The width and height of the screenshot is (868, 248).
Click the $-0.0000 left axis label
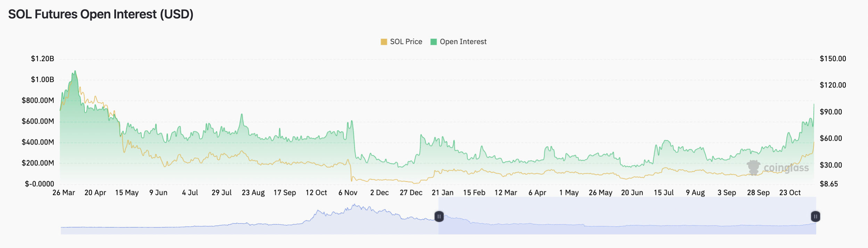point(39,184)
